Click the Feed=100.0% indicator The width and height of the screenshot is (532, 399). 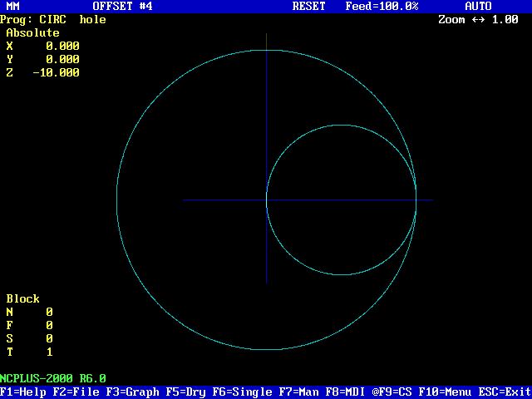(382, 6)
